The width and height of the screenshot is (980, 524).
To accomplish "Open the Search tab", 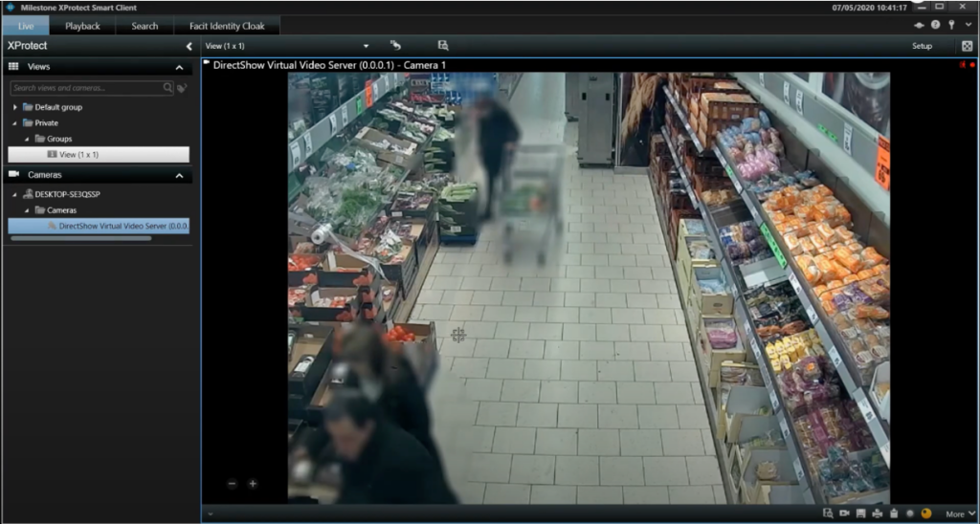I will tap(145, 26).
